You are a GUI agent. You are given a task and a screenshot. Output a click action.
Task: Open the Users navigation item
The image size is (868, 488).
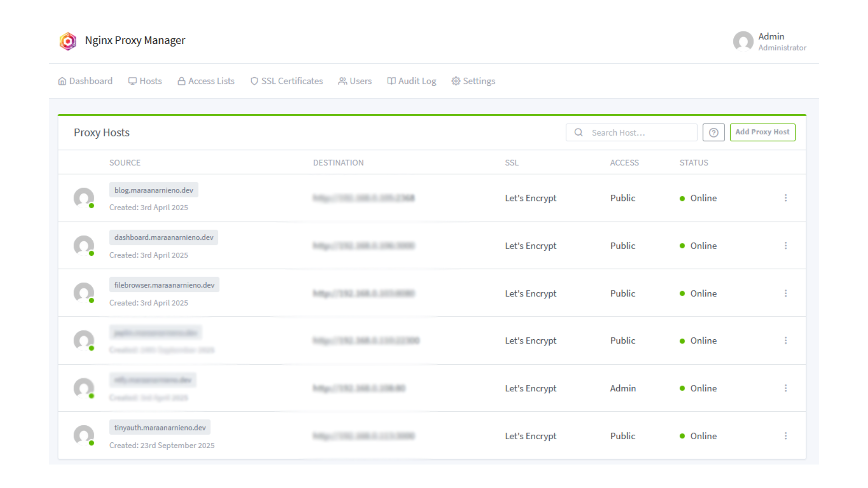pyautogui.click(x=355, y=81)
